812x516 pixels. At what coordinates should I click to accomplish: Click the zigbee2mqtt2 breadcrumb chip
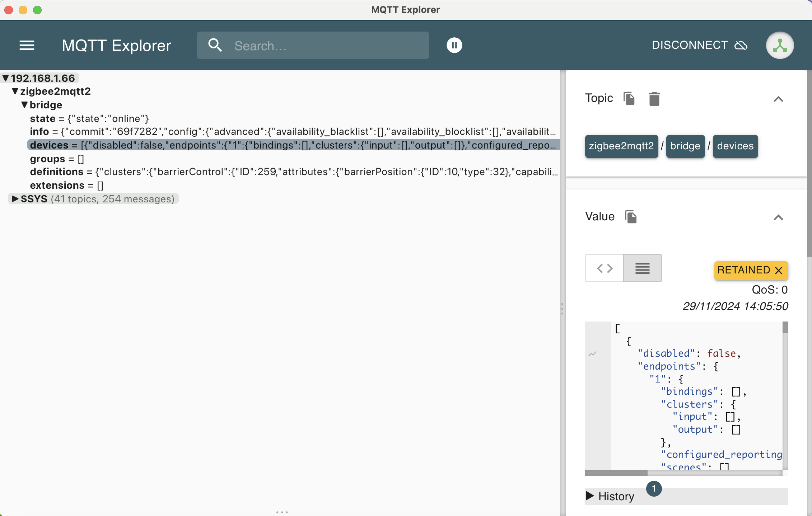[x=621, y=146]
